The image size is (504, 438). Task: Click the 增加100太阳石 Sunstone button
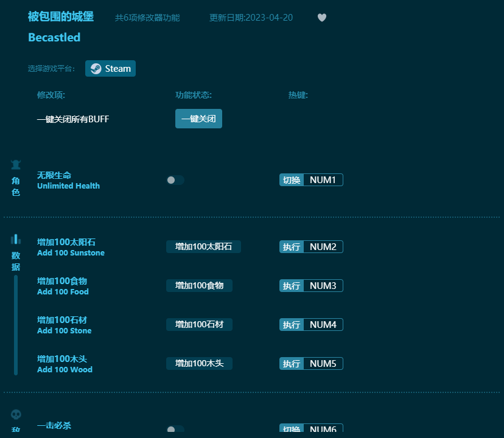click(203, 246)
